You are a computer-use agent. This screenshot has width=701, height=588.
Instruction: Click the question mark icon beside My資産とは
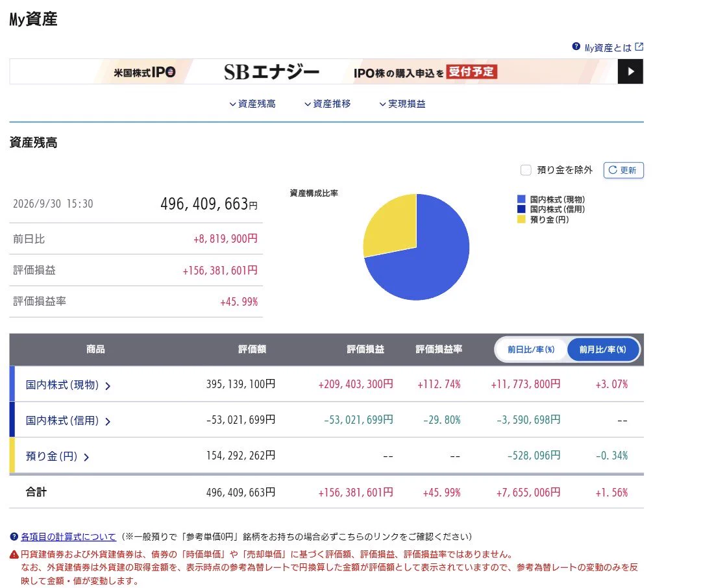576,47
